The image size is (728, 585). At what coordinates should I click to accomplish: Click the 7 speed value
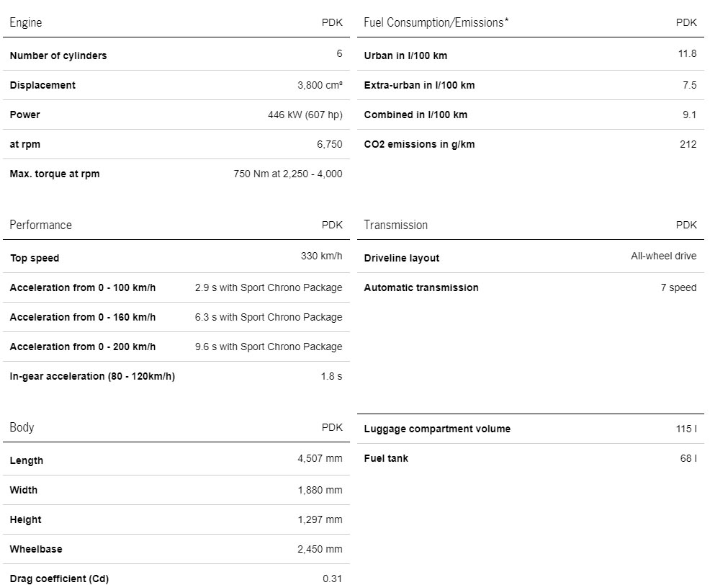[x=679, y=287]
